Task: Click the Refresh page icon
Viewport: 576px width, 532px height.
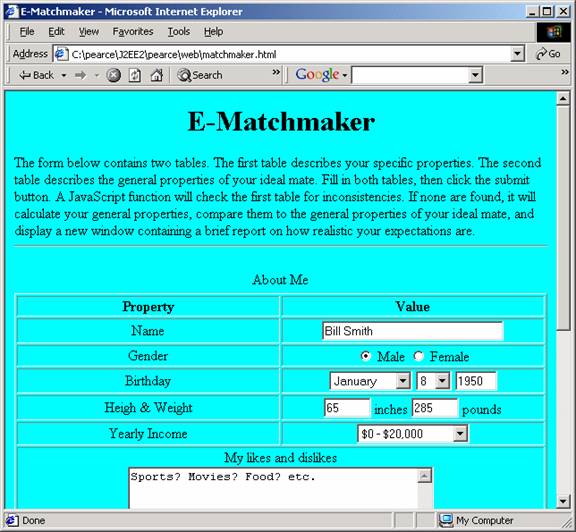Action: point(134,75)
